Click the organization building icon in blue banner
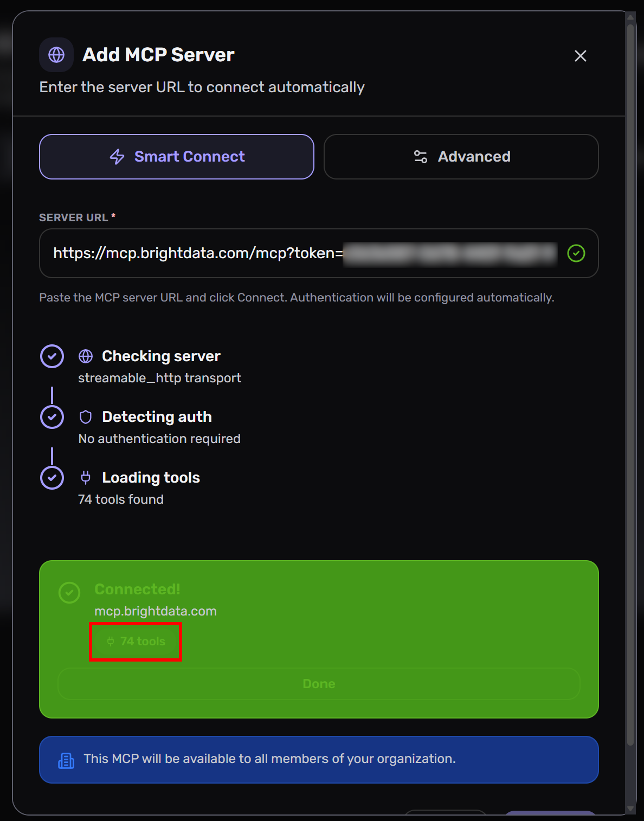Viewport: 644px width, 821px height. click(x=66, y=761)
